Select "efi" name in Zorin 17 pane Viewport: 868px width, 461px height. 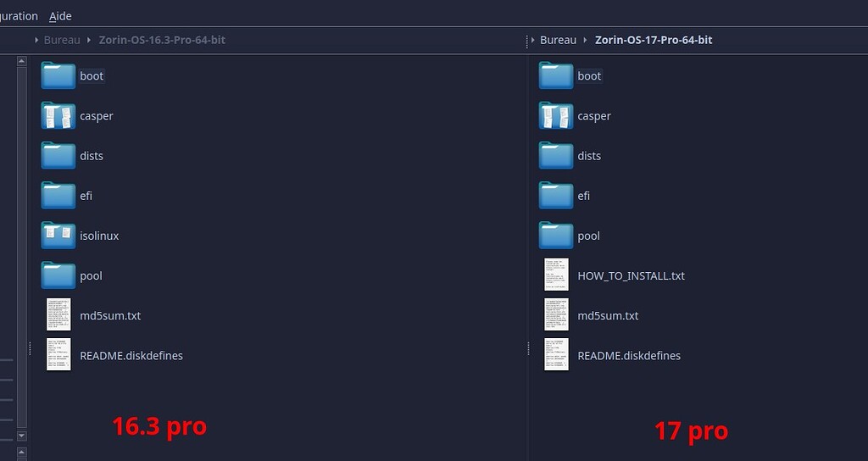[583, 196]
